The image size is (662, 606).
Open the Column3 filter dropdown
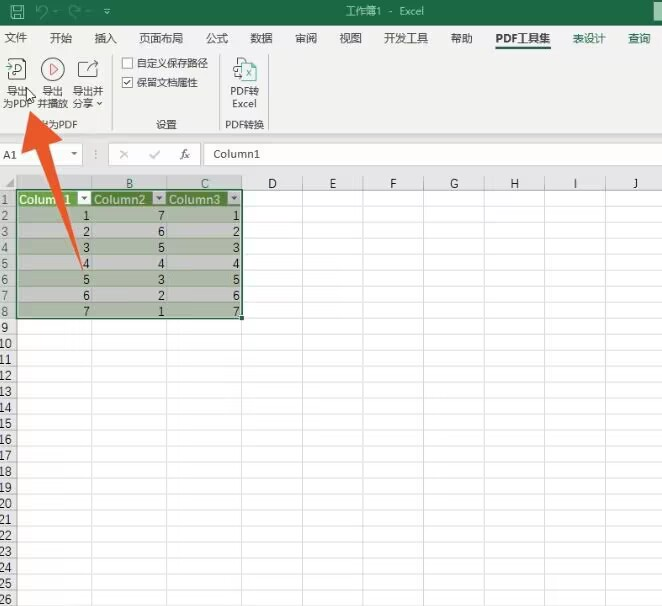click(x=233, y=199)
